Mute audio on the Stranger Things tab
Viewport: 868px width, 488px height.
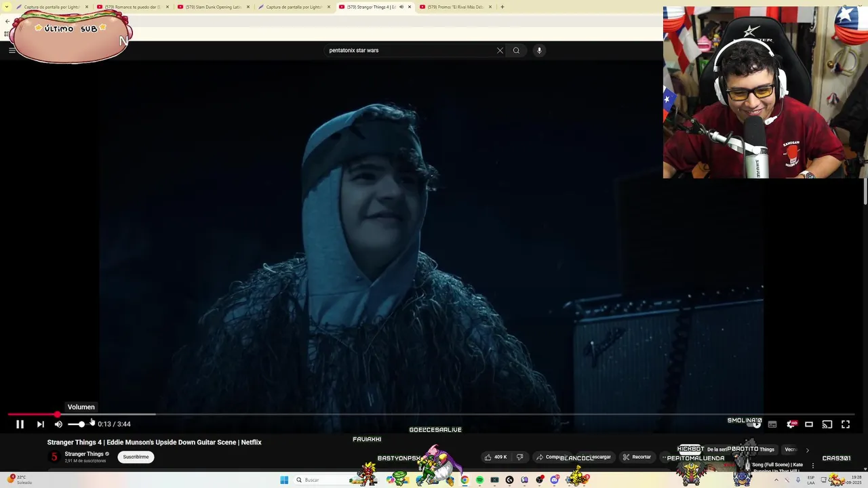click(401, 7)
